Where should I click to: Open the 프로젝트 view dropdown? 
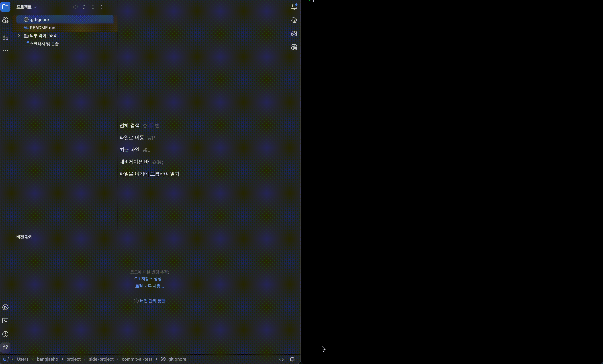pyautogui.click(x=26, y=7)
